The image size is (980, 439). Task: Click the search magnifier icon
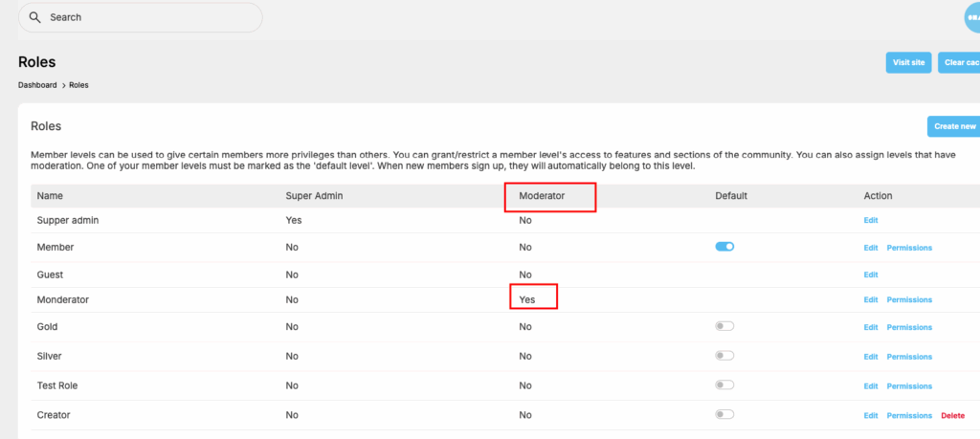[x=35, y=17]
